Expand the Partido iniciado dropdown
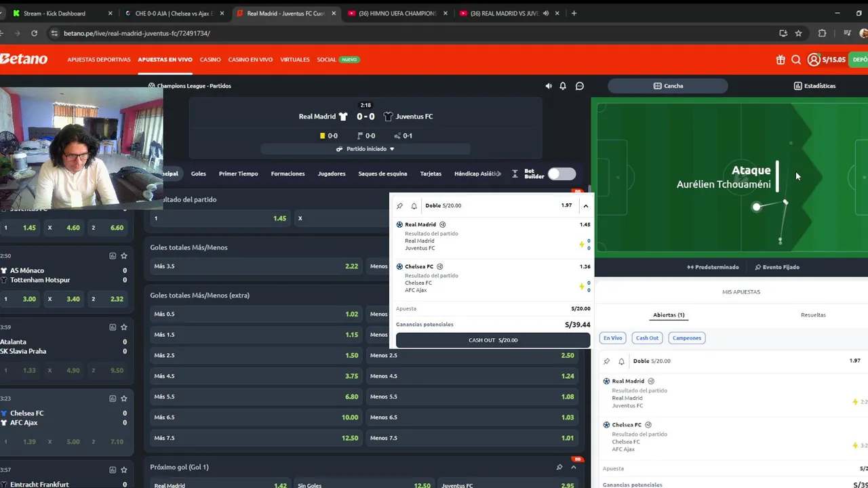The width and height of the screenshot is (868, 488). (366, 149)
